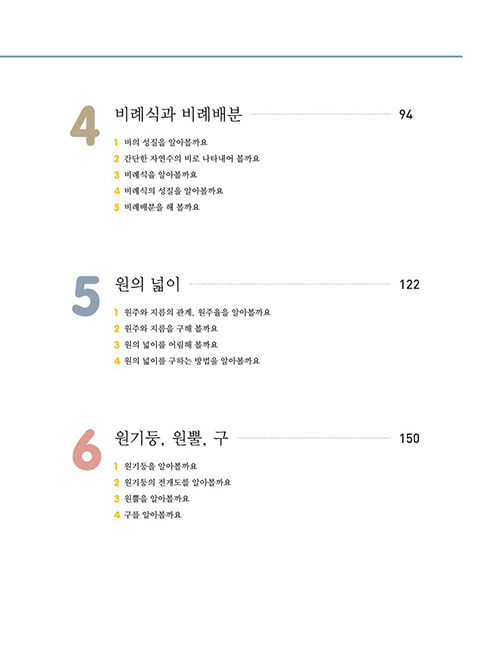Click the large pink chapter number 6
Image resolution: width=500 pixels, height=666 pixels.
pyautogui.click(x=87, y=450)
